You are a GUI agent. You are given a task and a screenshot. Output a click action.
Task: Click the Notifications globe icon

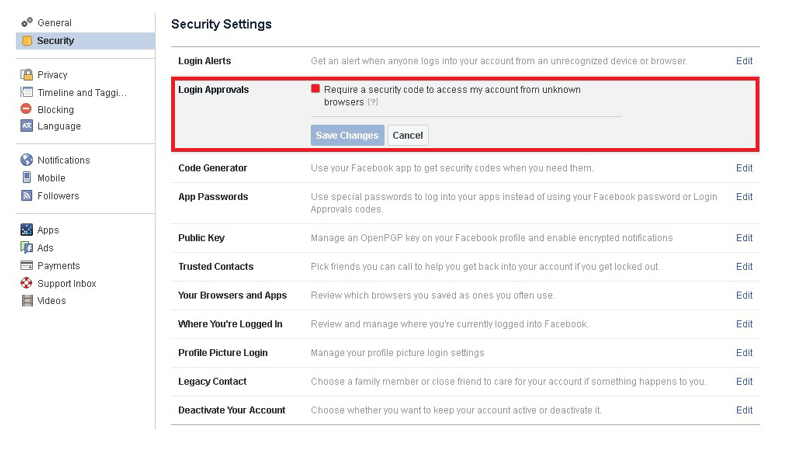(26, 160)
